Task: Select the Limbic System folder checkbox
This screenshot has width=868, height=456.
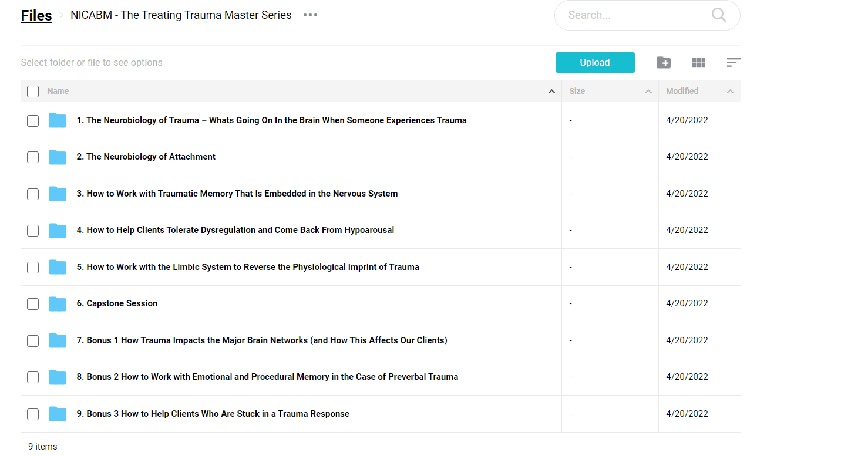Action: tap(33, 267)
